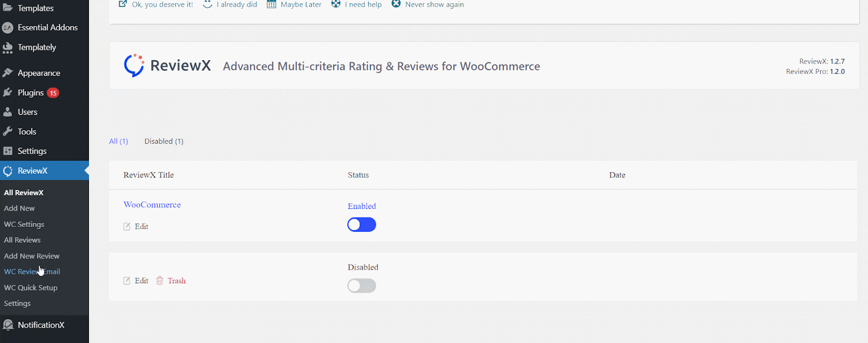Show All (1) ReviewX items
The width and height of the screenshot is (868, 343).
point(118,141)
